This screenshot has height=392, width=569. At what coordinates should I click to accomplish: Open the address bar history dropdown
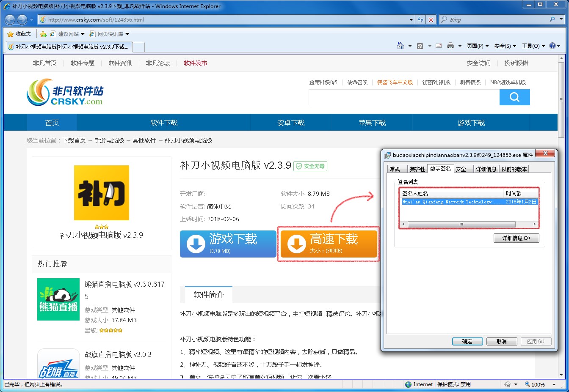410,19
